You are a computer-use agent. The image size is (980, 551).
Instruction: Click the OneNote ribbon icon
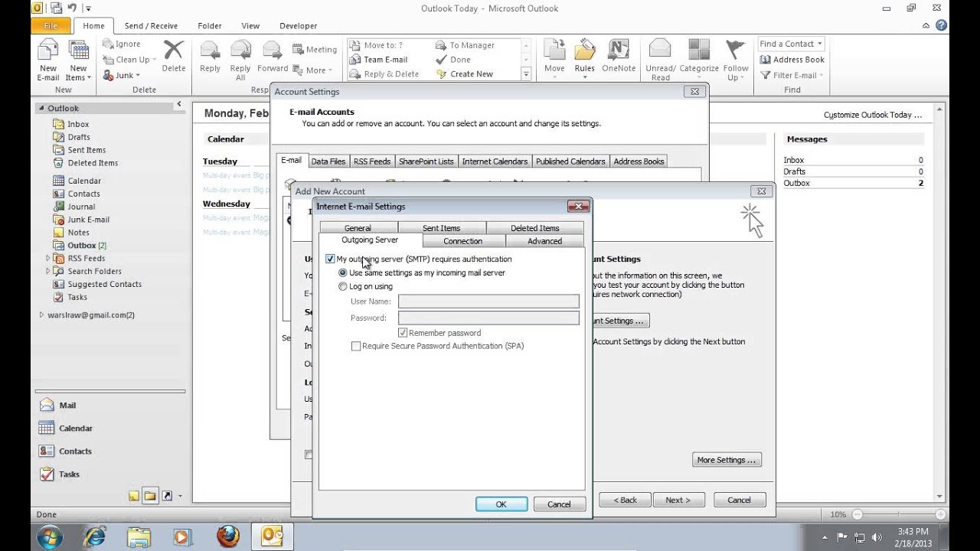click(619, 57)
